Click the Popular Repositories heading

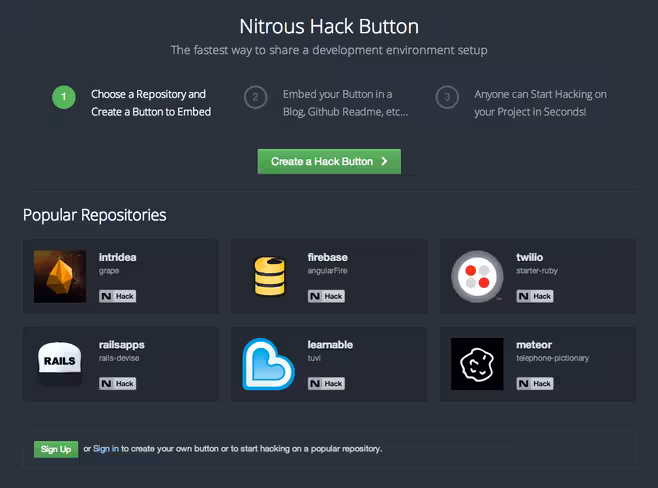(94, 215)
